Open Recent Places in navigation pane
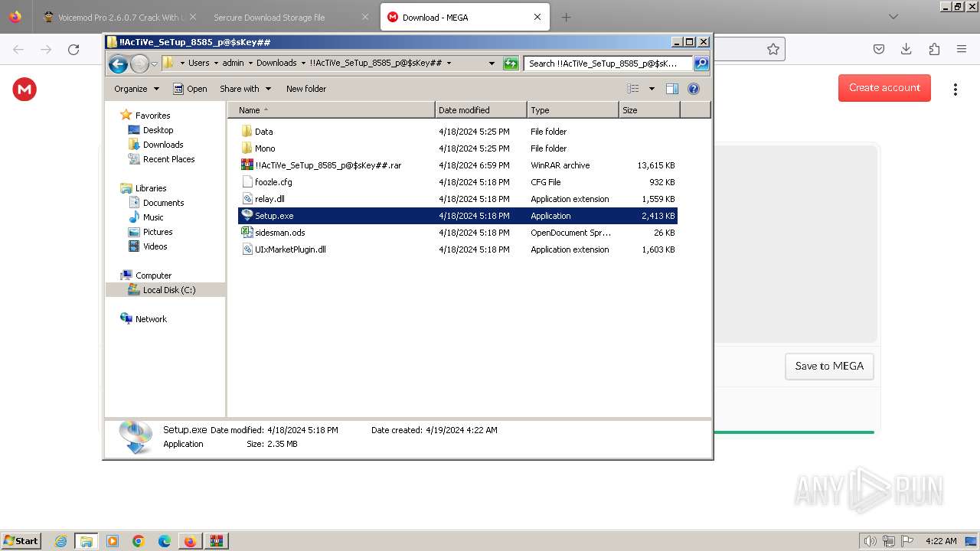 [x=168, y=159]
